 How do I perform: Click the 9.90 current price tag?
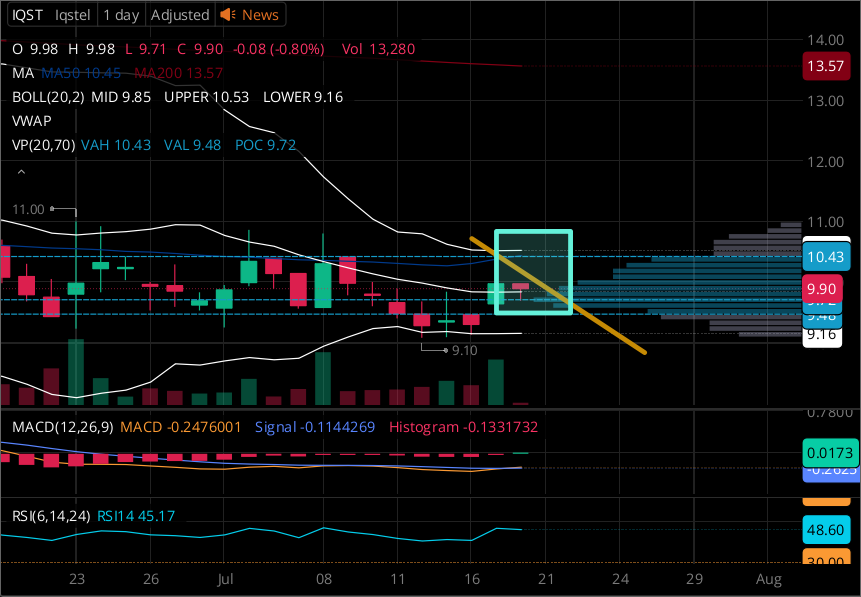coord(821,289)
